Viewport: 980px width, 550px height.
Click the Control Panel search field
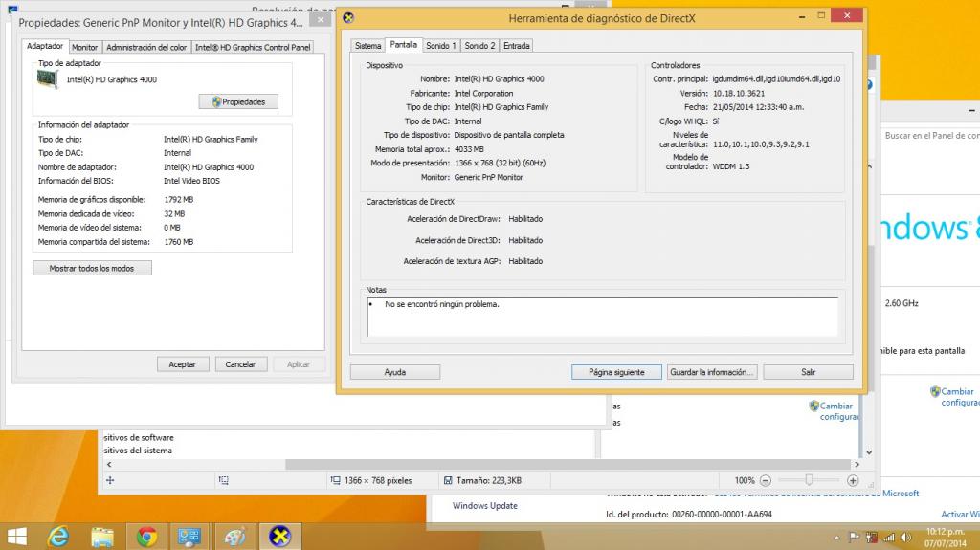(928, 136)
